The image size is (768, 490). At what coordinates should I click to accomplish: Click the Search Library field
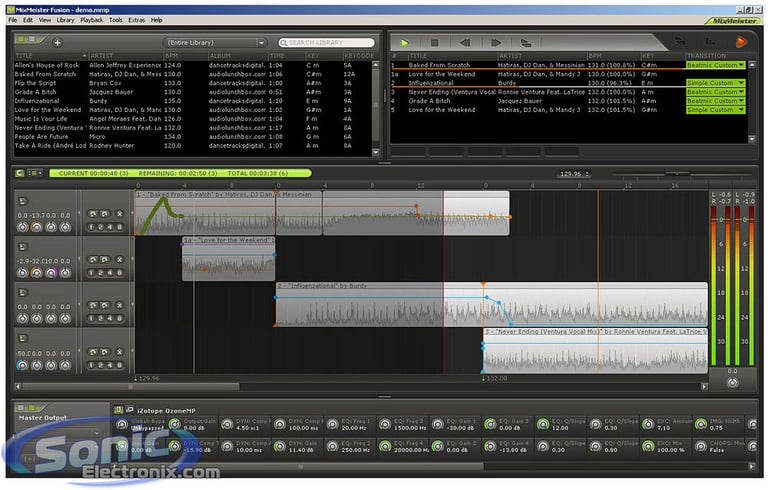326,43
